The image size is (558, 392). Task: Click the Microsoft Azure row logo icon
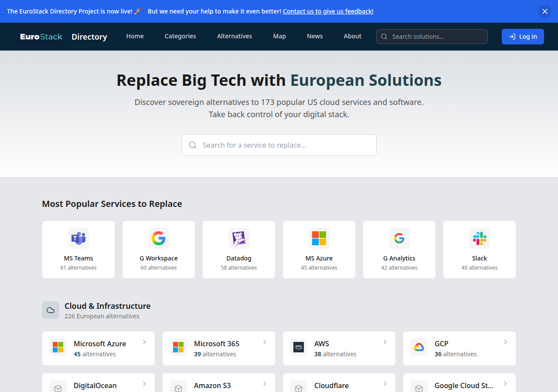[x=58, y=347]
